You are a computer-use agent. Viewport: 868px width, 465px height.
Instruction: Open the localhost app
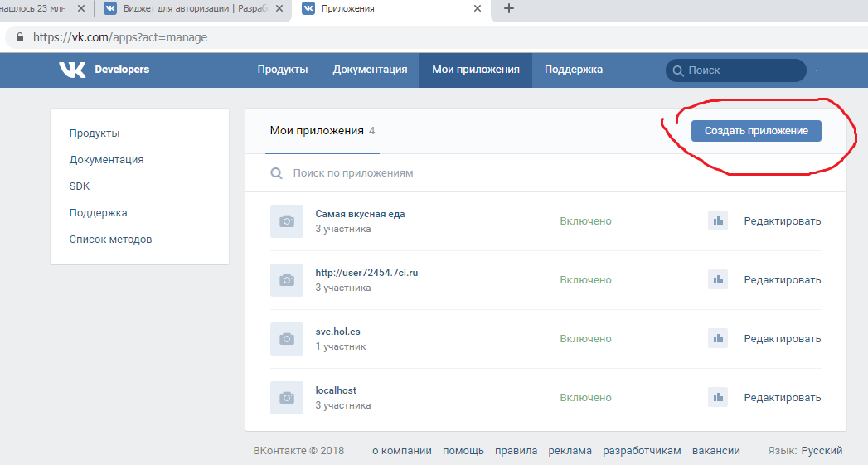point(336,390)
